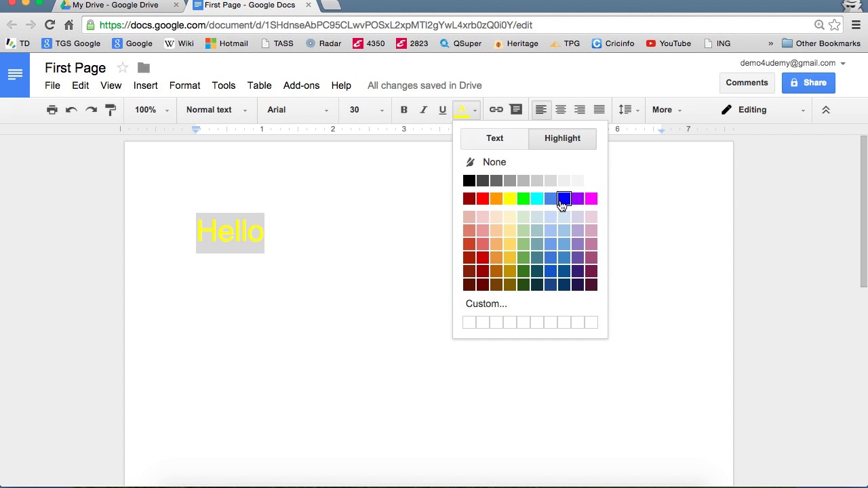
Task: Insert a link with the chain icon
Action: [496, 110]
